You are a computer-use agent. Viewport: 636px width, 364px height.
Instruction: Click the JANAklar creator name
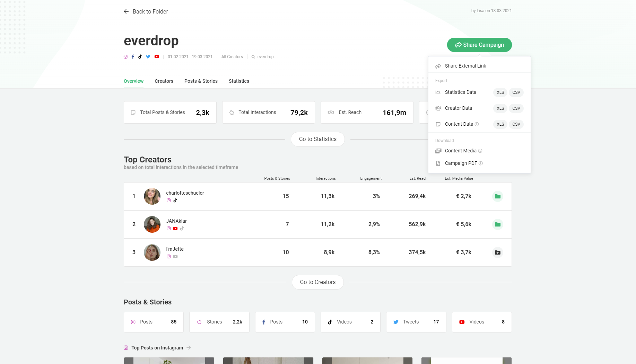[x=176, y=221]
